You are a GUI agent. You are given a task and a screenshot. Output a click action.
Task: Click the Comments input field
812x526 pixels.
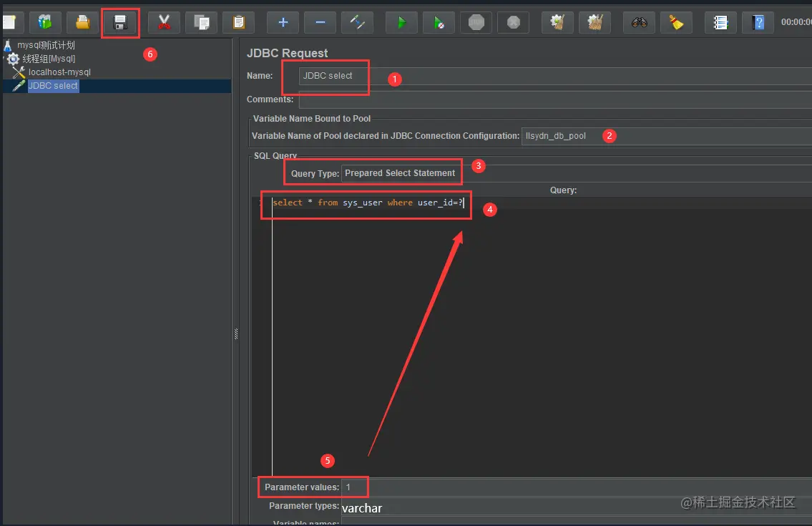555,99
